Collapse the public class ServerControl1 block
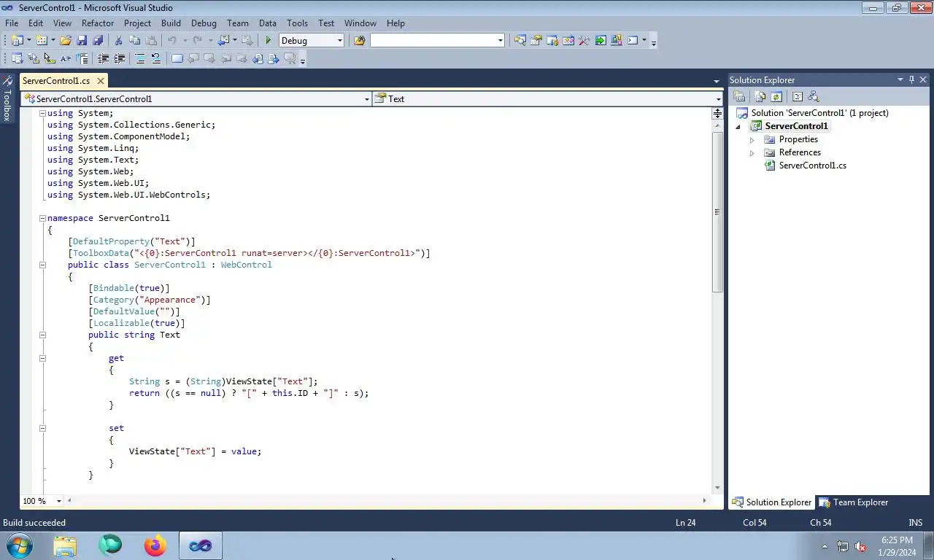Screen dimensions: 934x560 click(x=42, y=265)
